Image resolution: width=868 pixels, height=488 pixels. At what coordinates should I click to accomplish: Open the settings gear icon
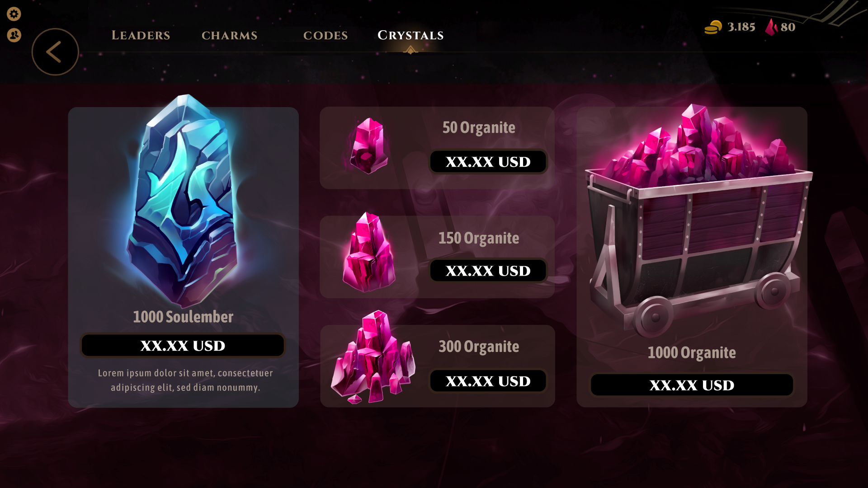coord(14,14)
